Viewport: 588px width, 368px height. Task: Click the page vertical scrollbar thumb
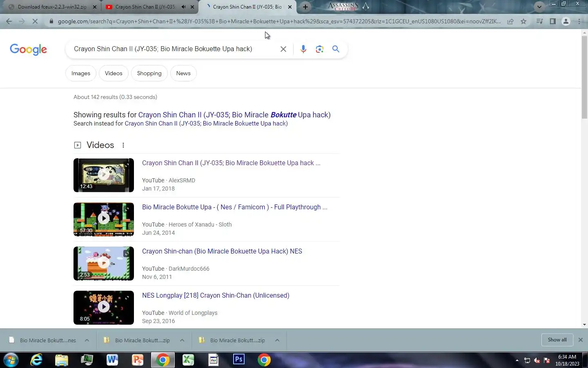tap(584, 78)
